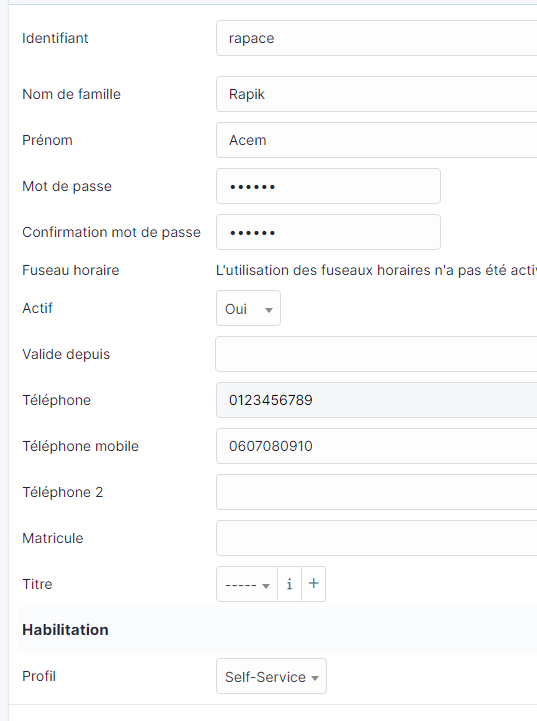Expand the Titre dropdown list

[x=247, y=584]
